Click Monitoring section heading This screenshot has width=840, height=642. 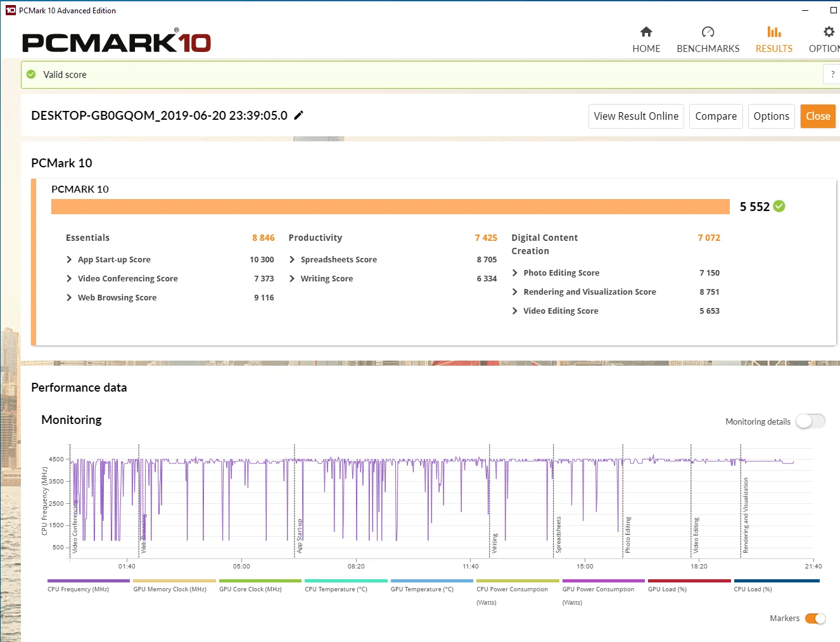pos(72,420)
